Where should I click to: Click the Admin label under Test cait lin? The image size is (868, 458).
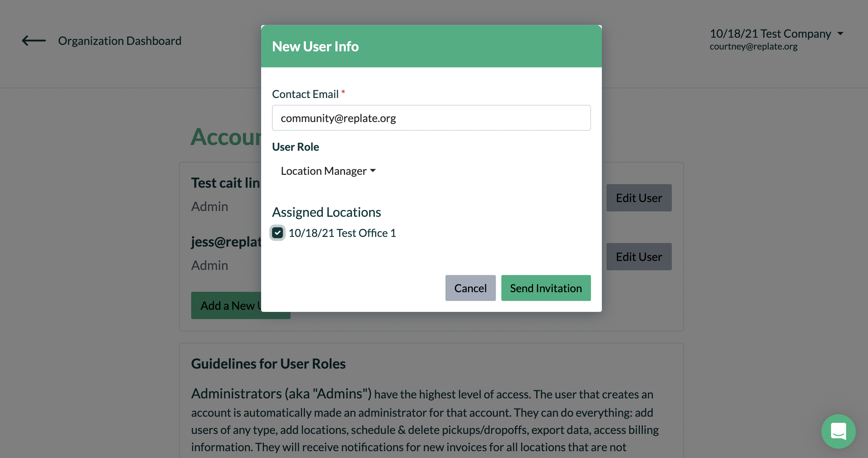coord(209,206)
